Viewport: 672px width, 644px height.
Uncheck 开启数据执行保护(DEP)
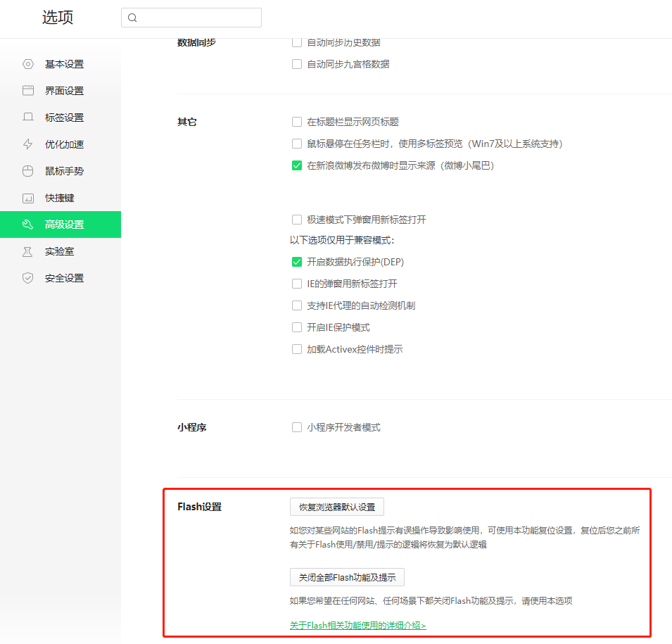(x=296, y=261)
